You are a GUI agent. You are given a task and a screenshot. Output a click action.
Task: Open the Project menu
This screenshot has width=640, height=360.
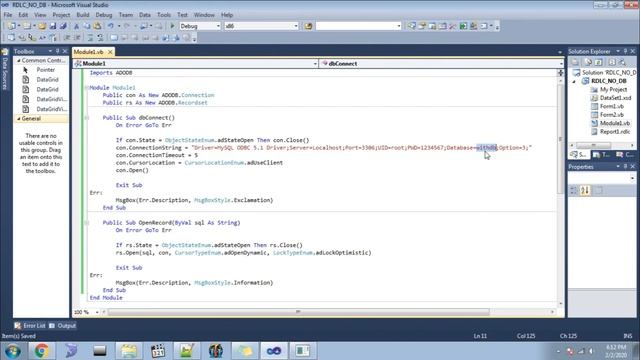(x=61, y=15)
